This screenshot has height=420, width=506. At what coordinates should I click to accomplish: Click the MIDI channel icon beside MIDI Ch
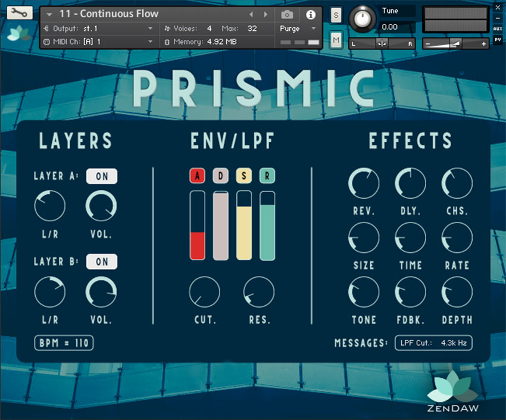[46, 42]
